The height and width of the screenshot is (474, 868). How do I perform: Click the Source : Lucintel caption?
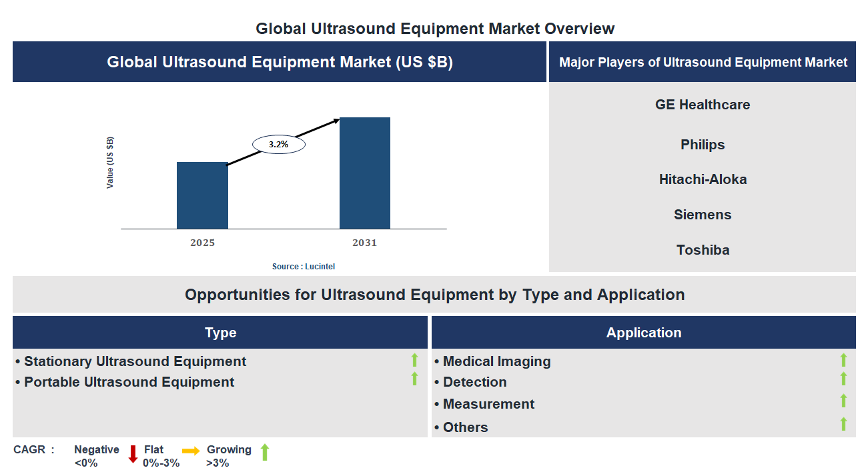tap(304, 267)
